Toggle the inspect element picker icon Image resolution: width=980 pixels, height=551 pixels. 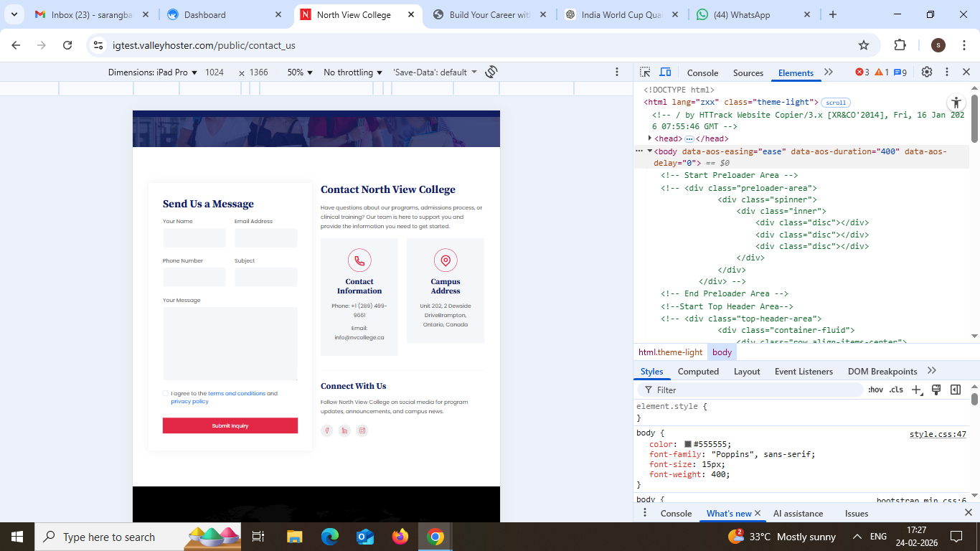pos(645,72)
